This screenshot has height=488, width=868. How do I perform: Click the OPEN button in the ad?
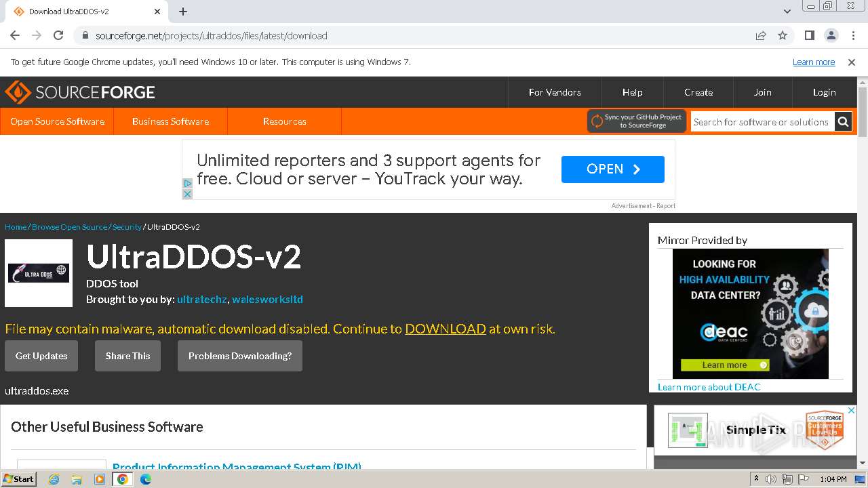(613, 169)
